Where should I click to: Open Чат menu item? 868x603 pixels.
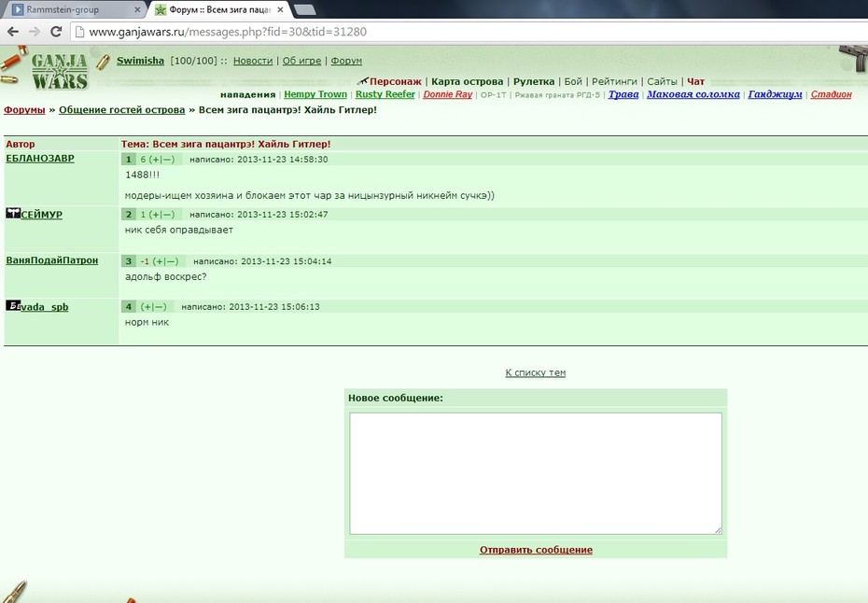[x=696, y=81]
